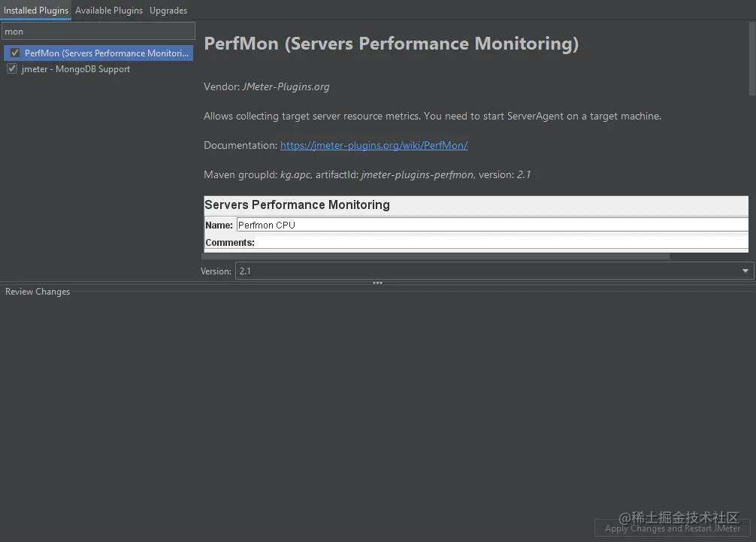
Task: Click the Version dropdown arrow
Action: pos(745,271)
